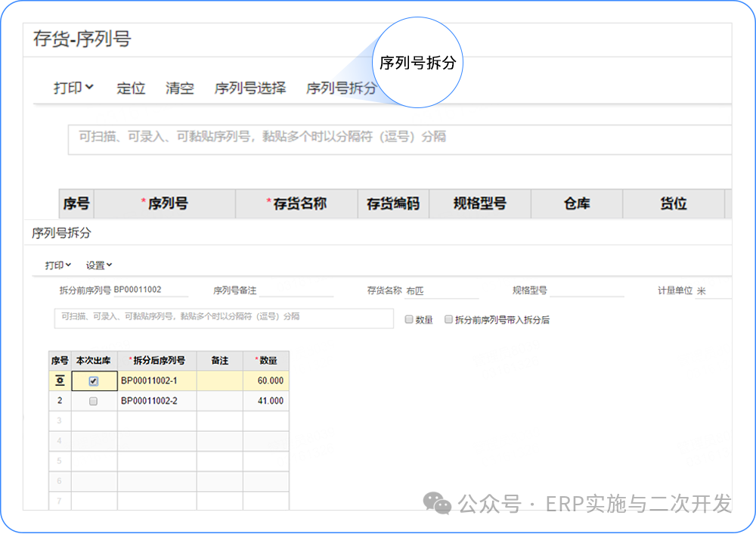The width and height of the screenshot is (756, 534).
Task: Click the WeChat logo in the watermark
Action: (x=437, y=503)
